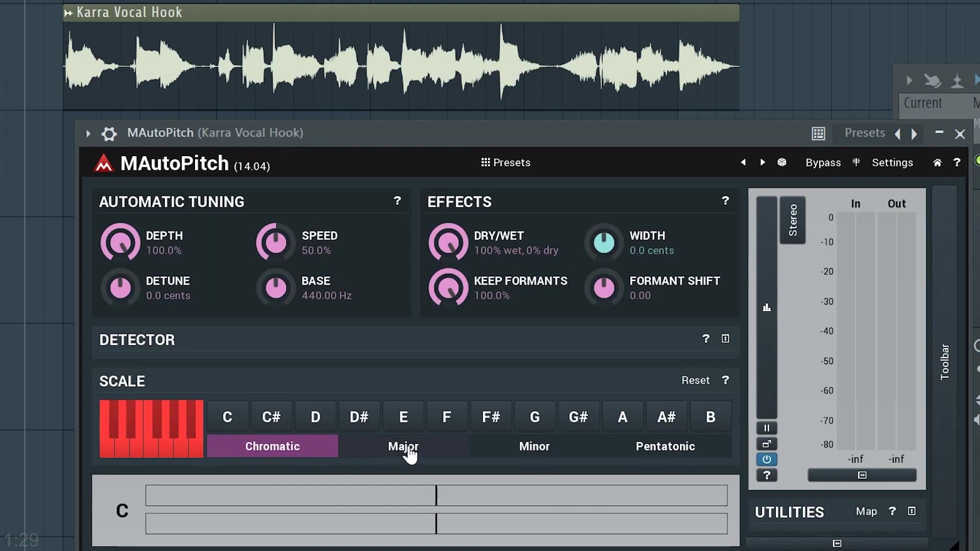
Task: Open the Karra Vocal Hook clip menu
Action: tap(68, 13)
